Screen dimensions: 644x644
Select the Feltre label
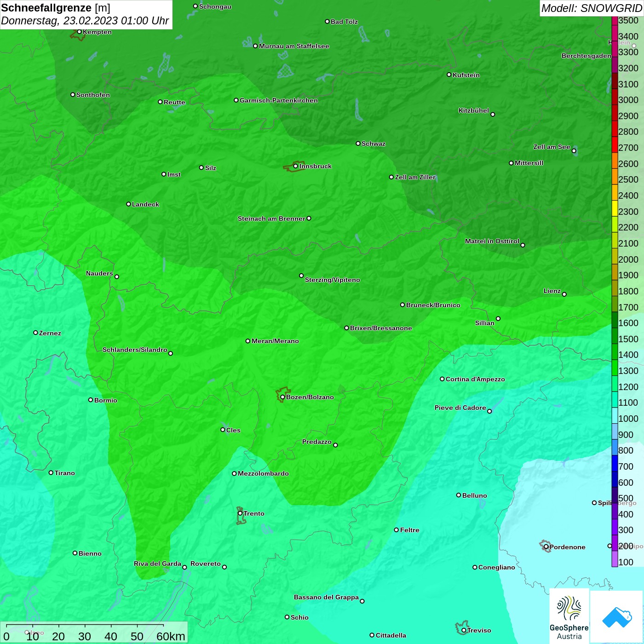pos(410,530)
